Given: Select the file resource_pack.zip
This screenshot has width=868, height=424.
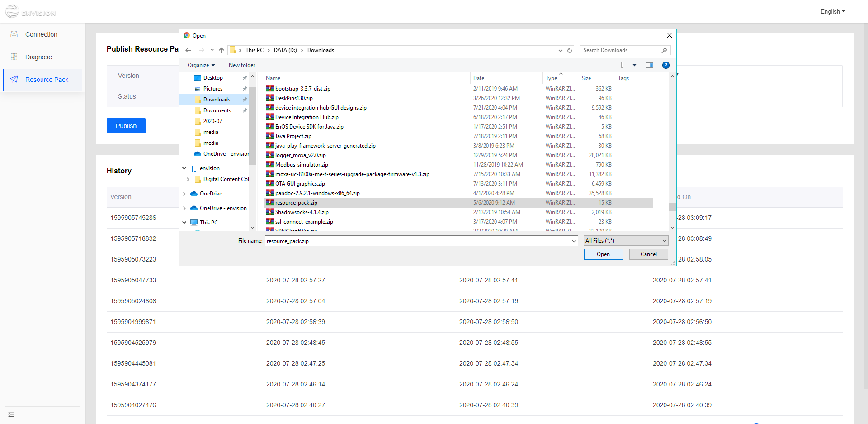Looking at the screenshot, I should pos(296,203).
